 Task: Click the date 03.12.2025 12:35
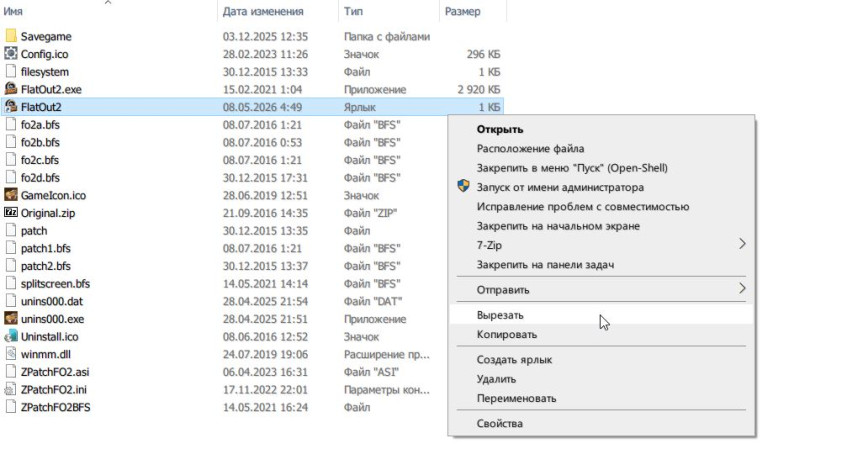pos(265,36)
